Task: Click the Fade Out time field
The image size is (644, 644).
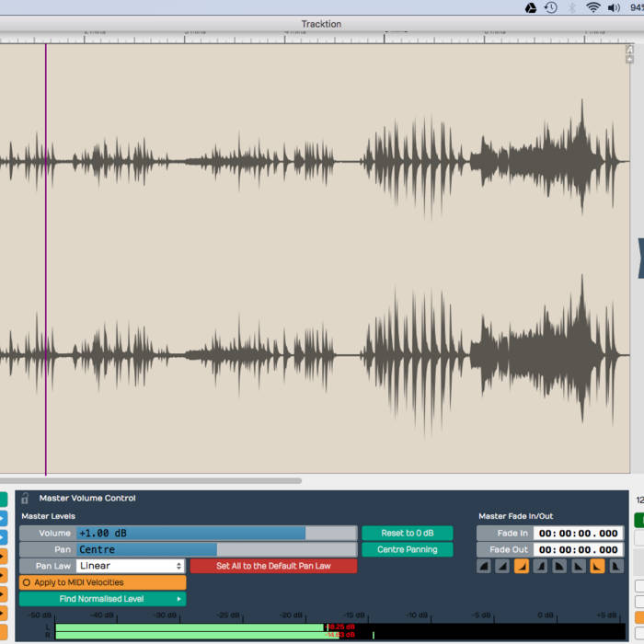Action: pyautogui.click(x=578, y=549)
